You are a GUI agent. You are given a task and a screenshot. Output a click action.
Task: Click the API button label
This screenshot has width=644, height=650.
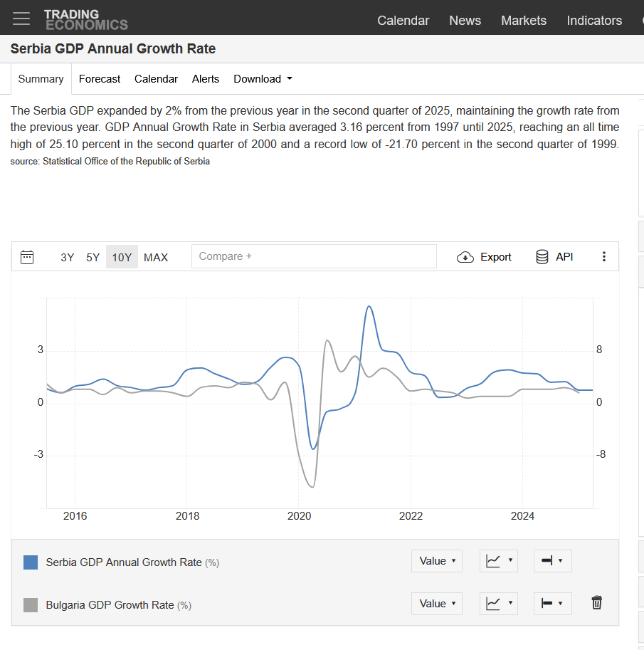(564, 257)
